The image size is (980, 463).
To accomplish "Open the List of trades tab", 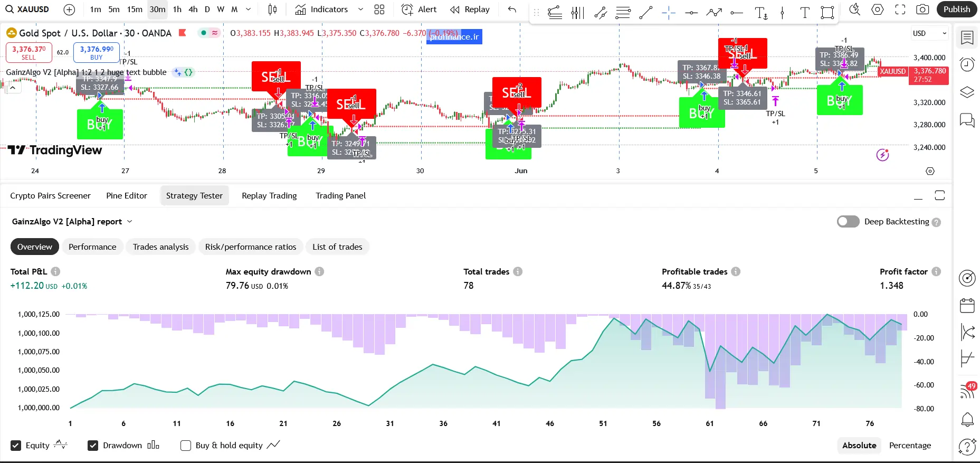I will point(337,247).
